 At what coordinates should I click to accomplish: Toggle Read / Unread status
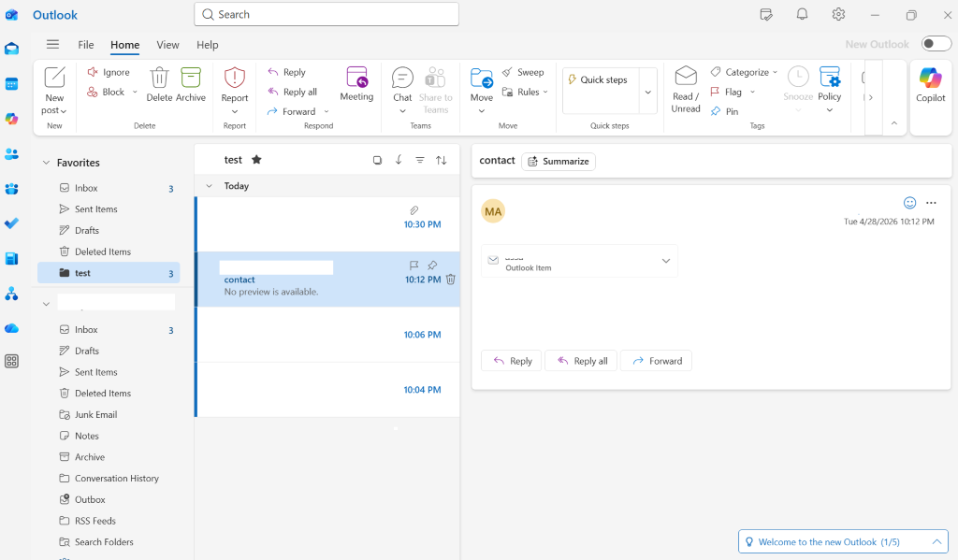pos(686,89)
